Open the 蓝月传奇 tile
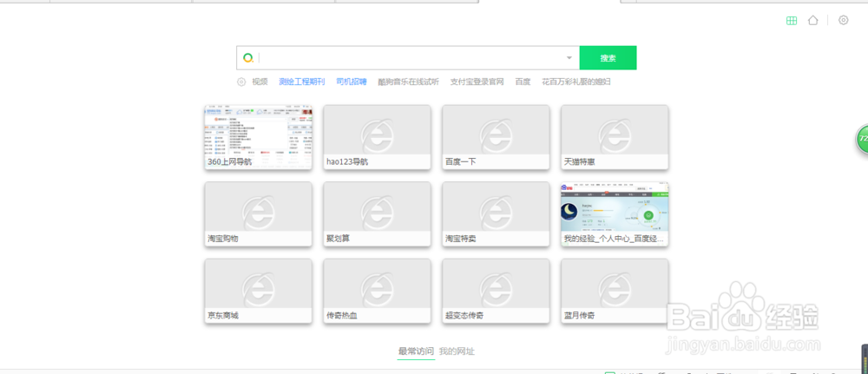This screenshot has width=868, height=374. coord(615,291)
